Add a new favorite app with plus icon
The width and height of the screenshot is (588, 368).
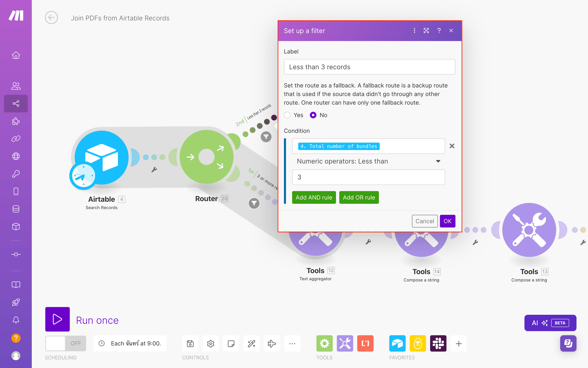pyautogui.click(x=459, y=343)
